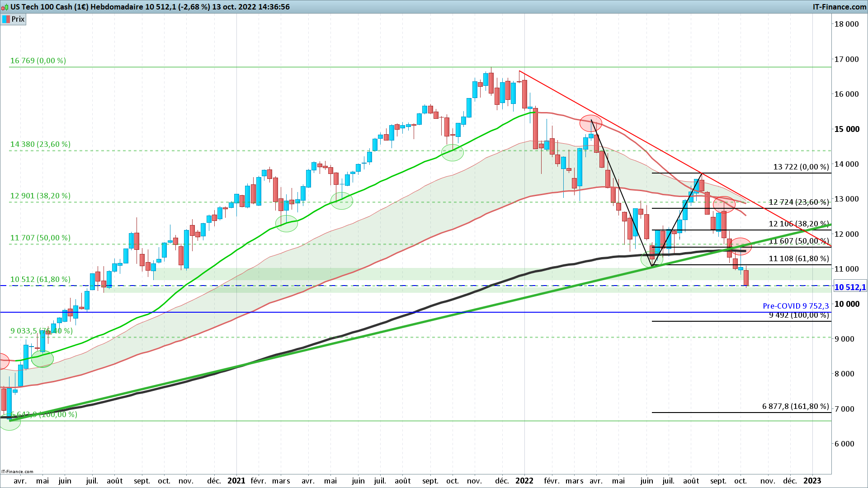Select the black "12 724 (23,60 %)" level label
This screenshot has height=488, width=868.
click(x=799, y=202)
